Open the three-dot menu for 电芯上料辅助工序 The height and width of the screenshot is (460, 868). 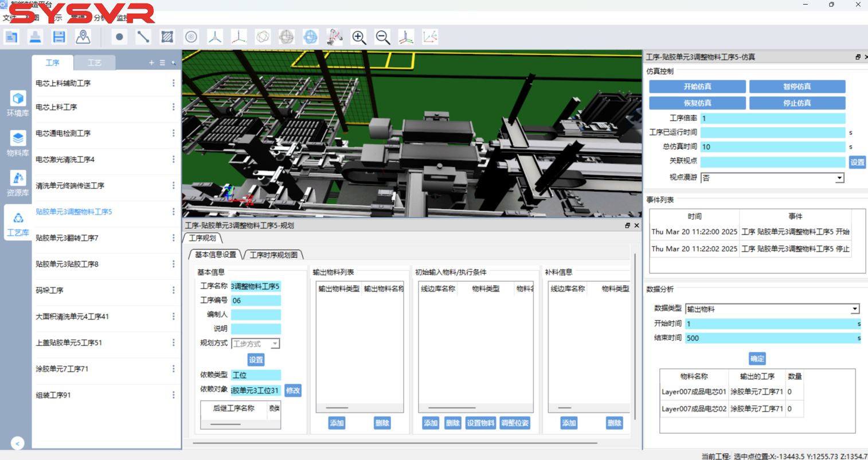[174, 83]
